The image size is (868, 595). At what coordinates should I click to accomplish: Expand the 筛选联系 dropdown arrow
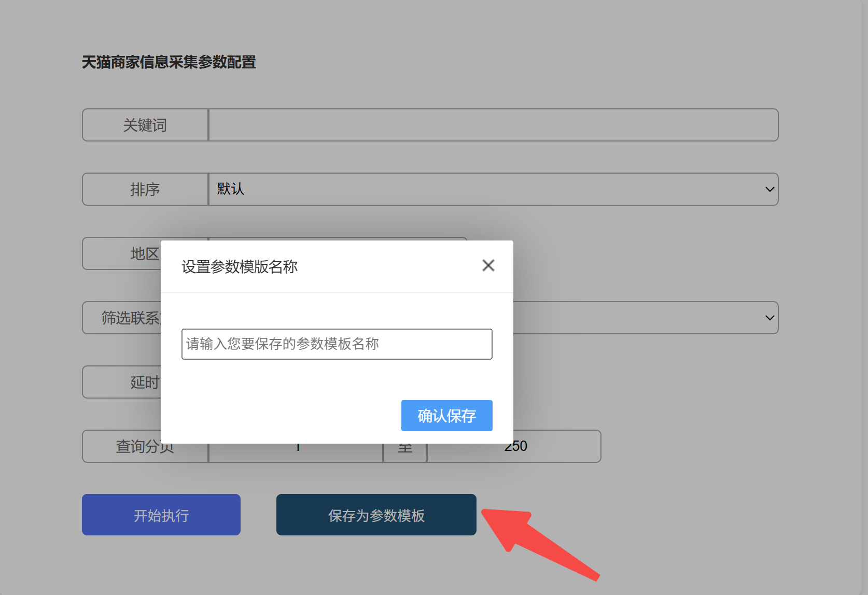(x=769, y=318)
